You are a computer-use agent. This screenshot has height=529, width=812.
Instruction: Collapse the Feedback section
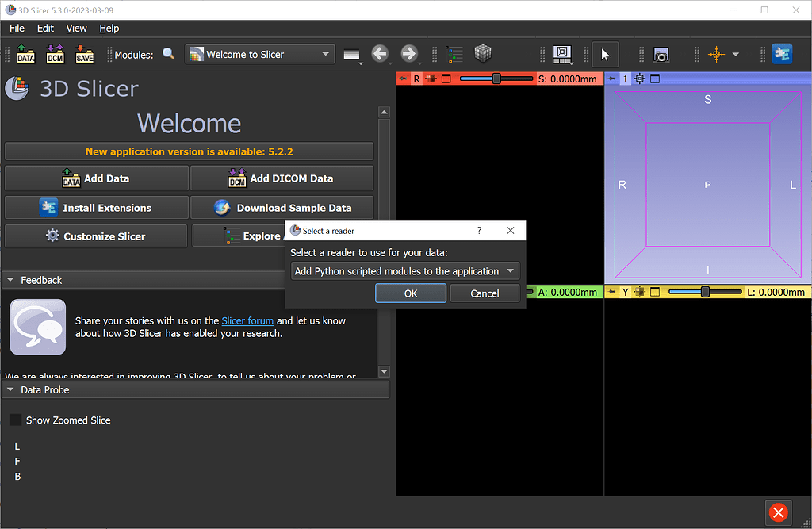[x=10, y=279]
